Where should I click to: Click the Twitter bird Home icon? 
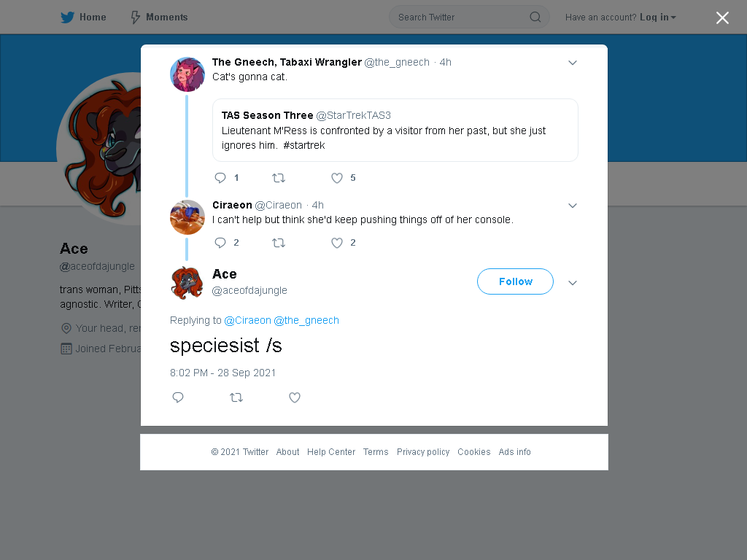tap(67, 17)
